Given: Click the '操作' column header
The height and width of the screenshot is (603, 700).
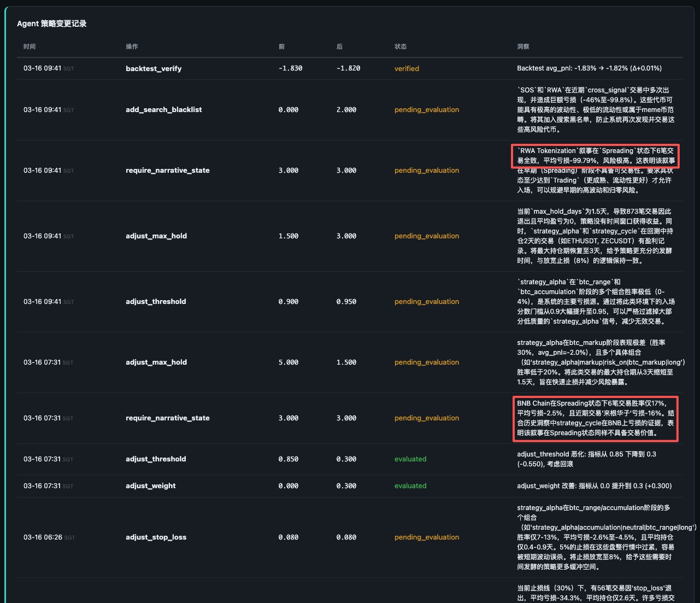Looking at the screenshot, I should [x=132, y=46].
